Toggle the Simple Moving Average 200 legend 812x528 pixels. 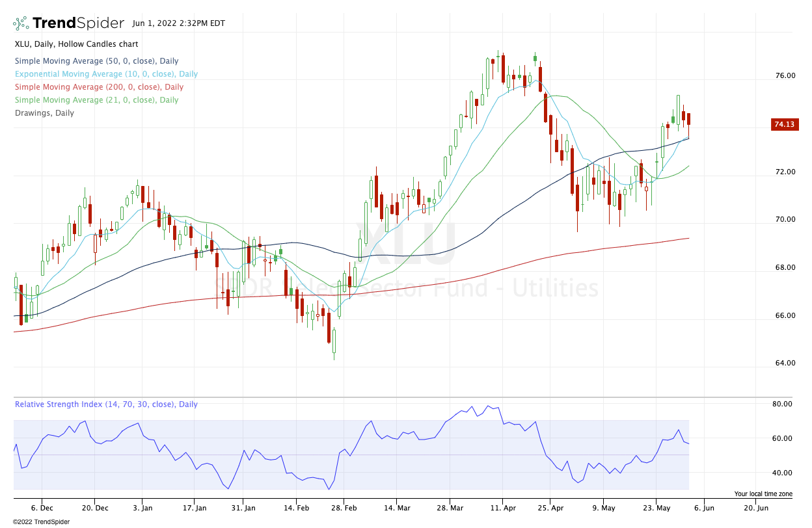99,87
